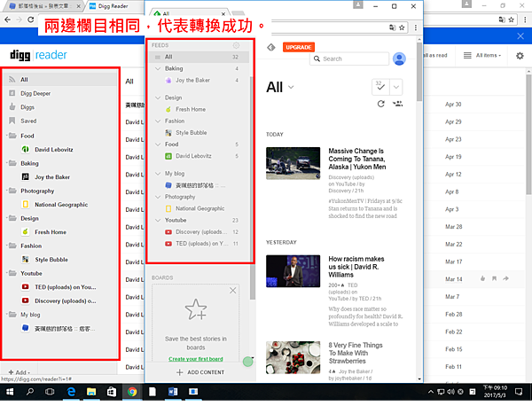Image resolution: width=532 pixels, height=406 pixels.
Task: Click the Feedly Search field
Action: [x=349, y=59]
